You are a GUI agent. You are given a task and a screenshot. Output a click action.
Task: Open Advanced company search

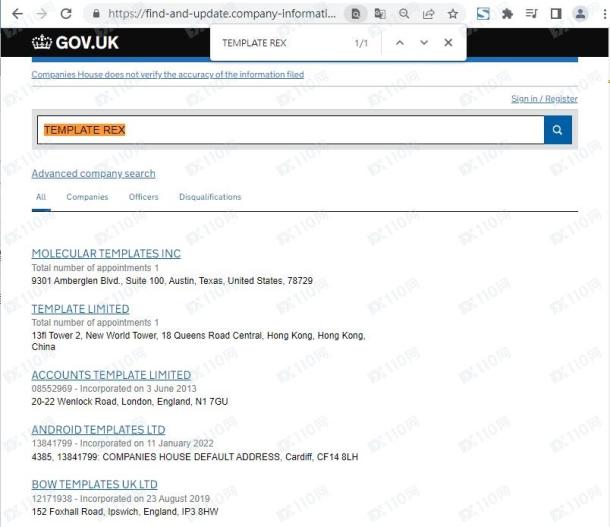coord(93,173)
